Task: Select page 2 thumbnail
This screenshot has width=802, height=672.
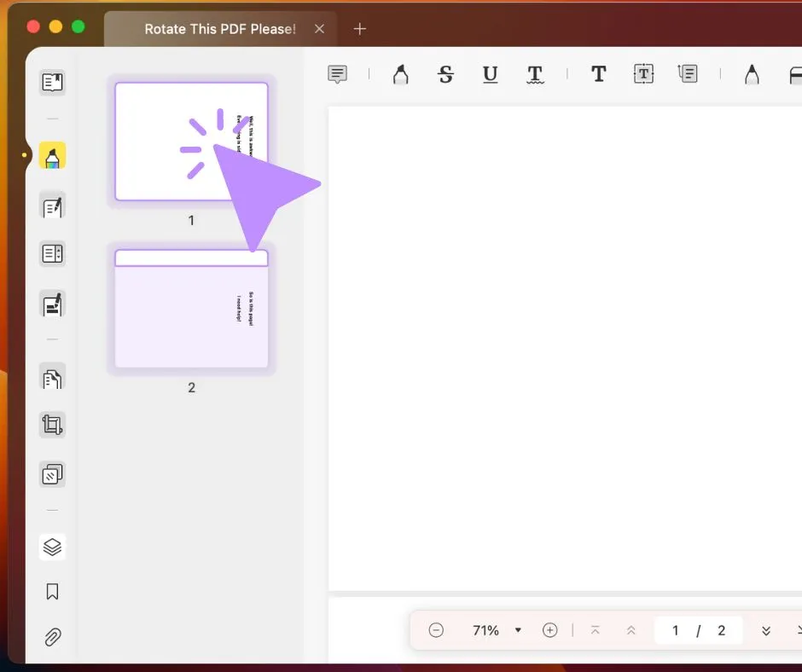Action: [191, 309]
